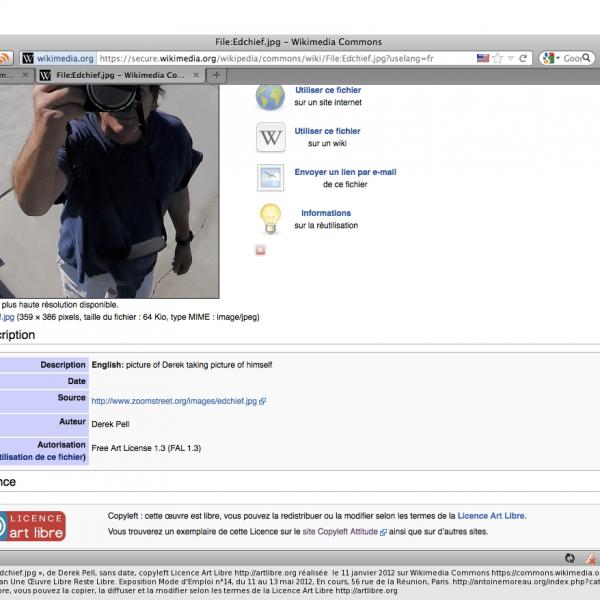Click the small red X icon
Viewport: 600px width, 600px height.
(x=260, y=250)
